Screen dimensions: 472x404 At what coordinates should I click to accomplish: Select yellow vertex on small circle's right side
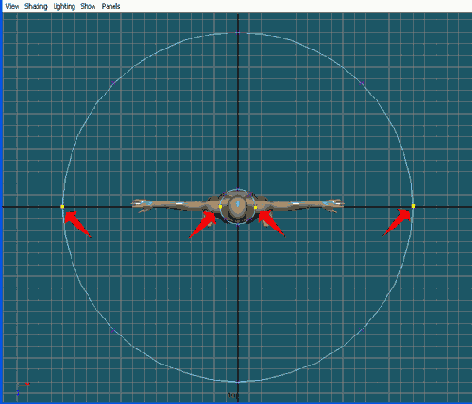(256, 207)
